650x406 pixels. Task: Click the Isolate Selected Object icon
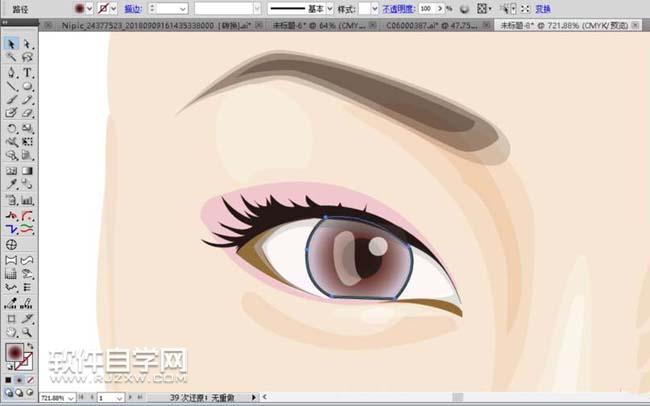[525, 9]
